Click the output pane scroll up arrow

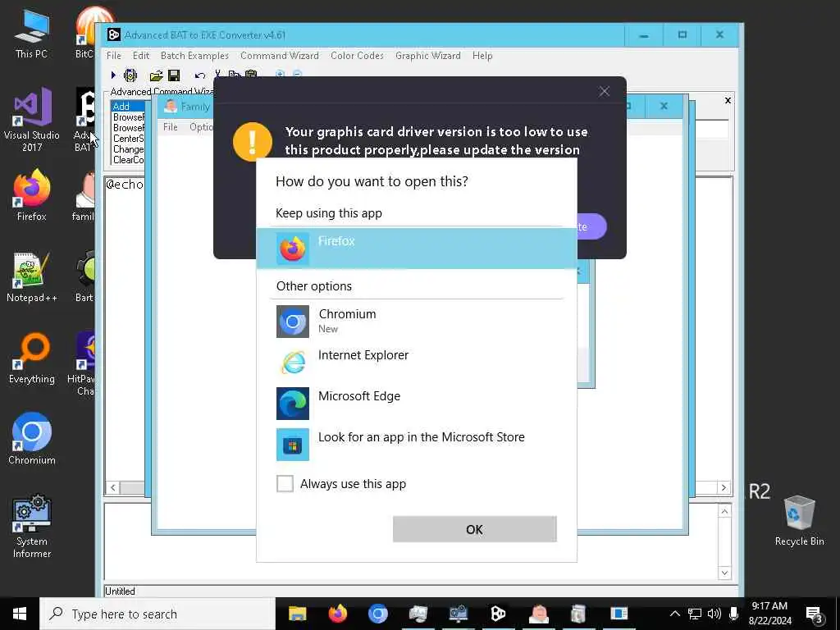click(724, 511)
